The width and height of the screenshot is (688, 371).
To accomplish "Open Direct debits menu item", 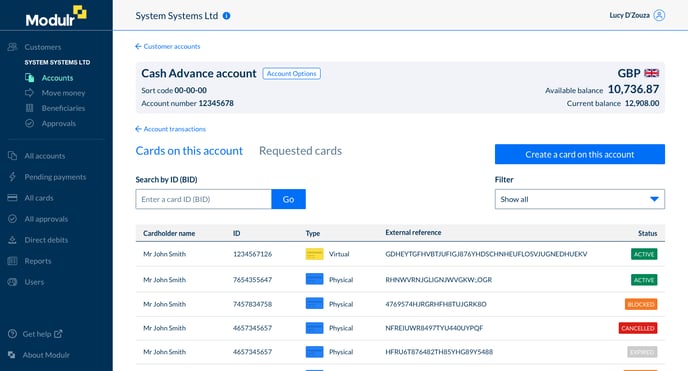I will click(46, 240).
